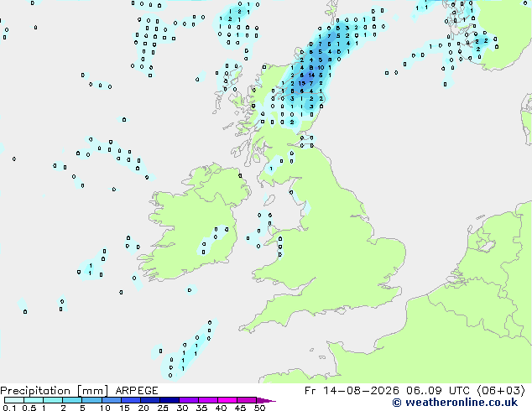
Task: Click the "13" precipitation value over Scotland
Action: pos(301,83)
